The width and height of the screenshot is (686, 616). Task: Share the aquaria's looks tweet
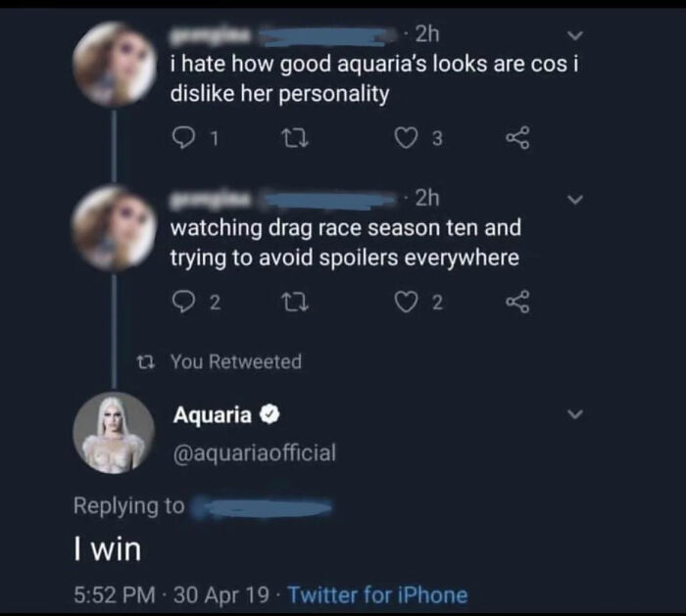(x=518, y=138)
